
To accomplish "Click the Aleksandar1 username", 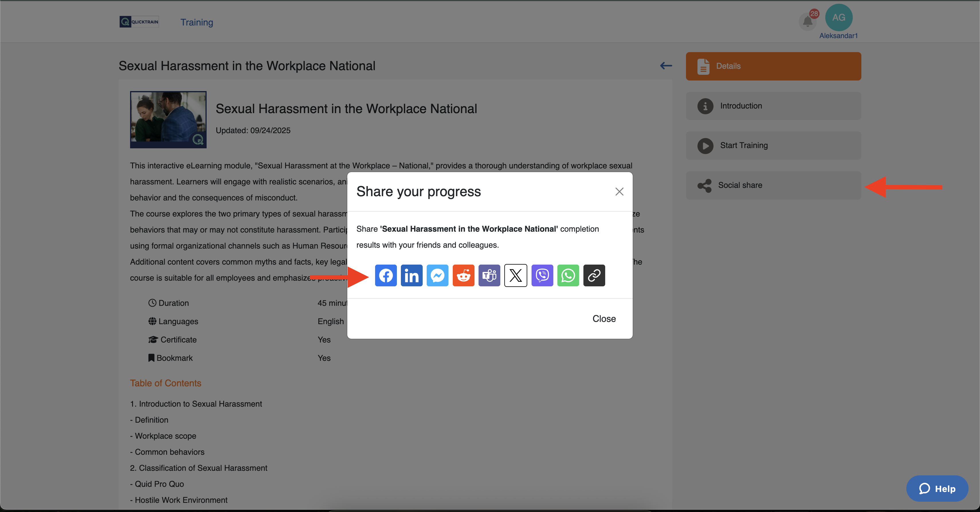I will pos(838,36).
